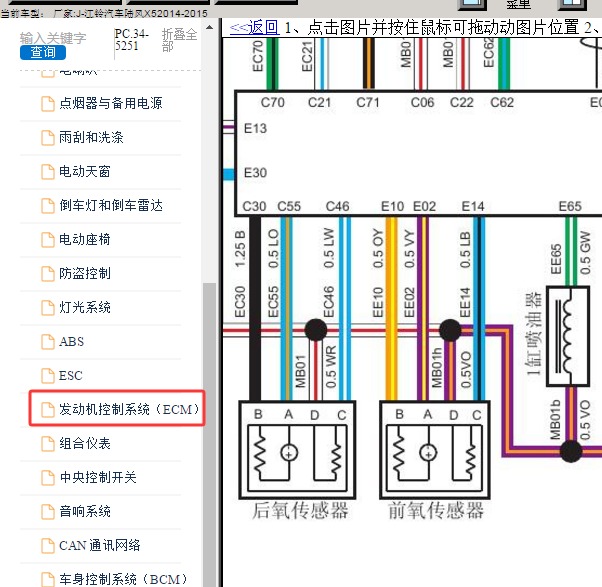Click the 查询 search button
Viewport: 602px width, 587px height.
pos(43,52)
